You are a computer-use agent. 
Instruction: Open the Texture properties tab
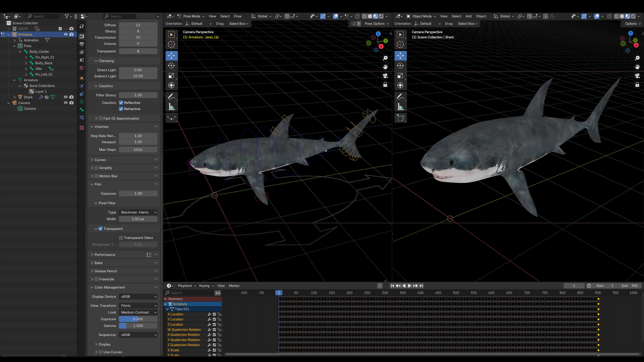pyautogui.click(x=82, y=128)
